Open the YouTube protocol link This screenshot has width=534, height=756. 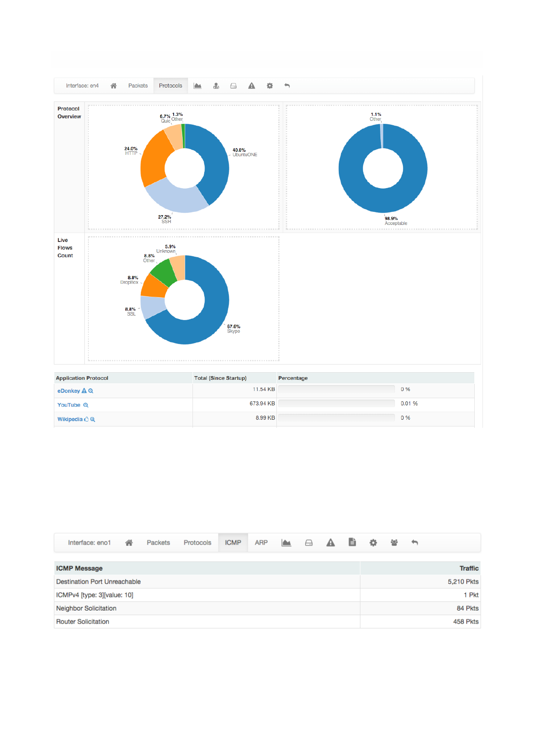tap(69, 405)
